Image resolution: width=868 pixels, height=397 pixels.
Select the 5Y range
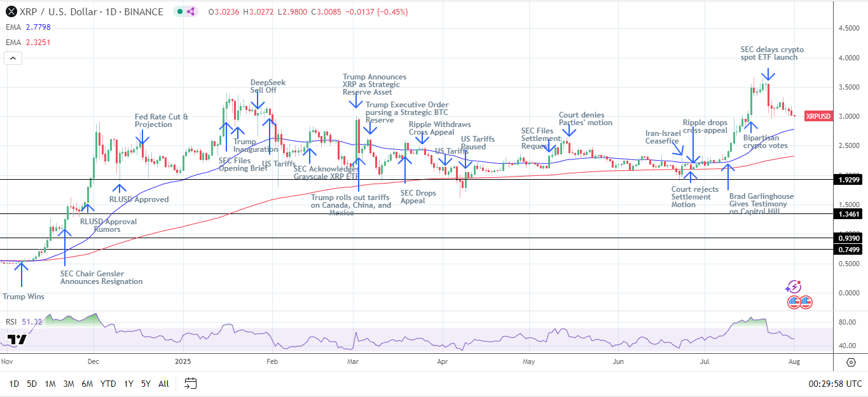tap(146, 384)
